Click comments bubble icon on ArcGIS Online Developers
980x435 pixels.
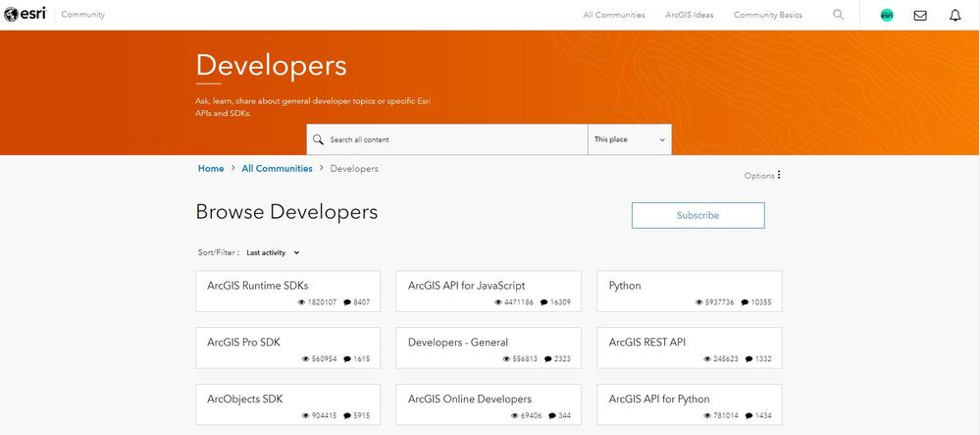[552, 415]
